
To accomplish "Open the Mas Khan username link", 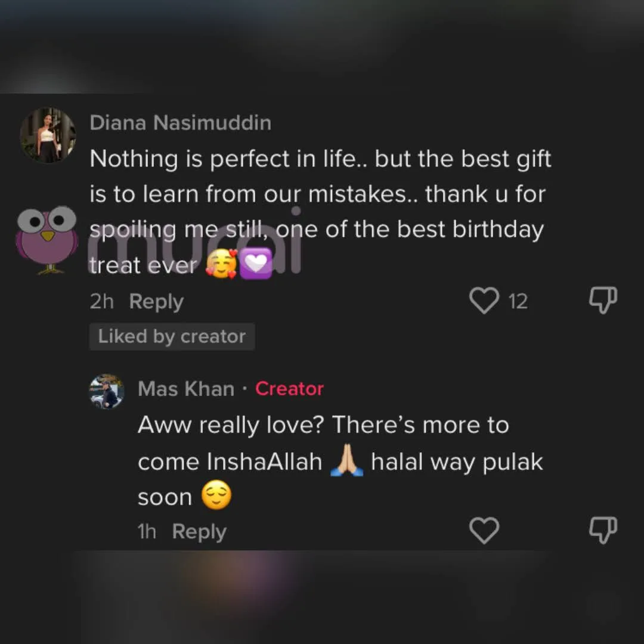I will 186,389.
